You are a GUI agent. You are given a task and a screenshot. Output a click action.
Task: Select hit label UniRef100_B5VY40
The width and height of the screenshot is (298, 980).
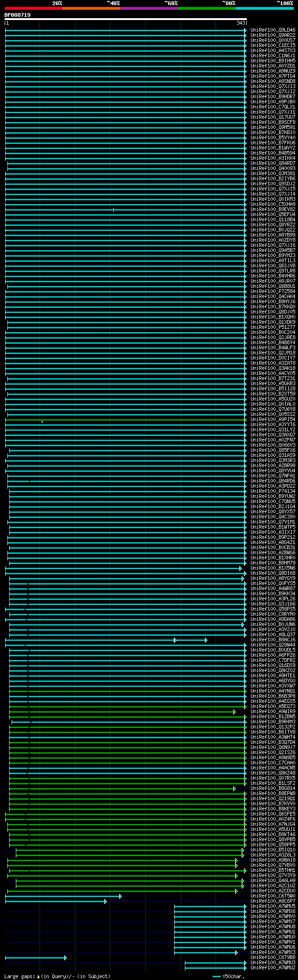[x=273, y=137]
